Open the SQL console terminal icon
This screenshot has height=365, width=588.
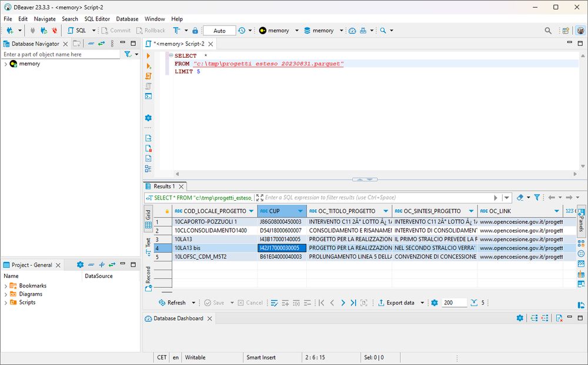149,96
